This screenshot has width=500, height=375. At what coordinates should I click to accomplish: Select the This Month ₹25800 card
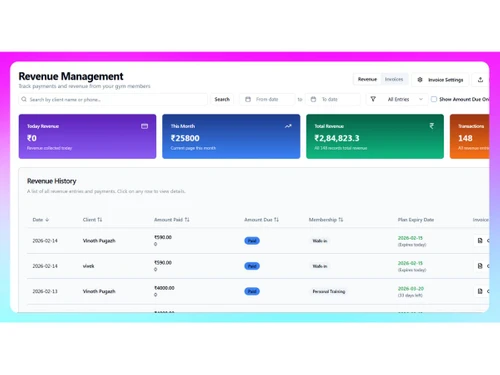[x=231, y=136]
